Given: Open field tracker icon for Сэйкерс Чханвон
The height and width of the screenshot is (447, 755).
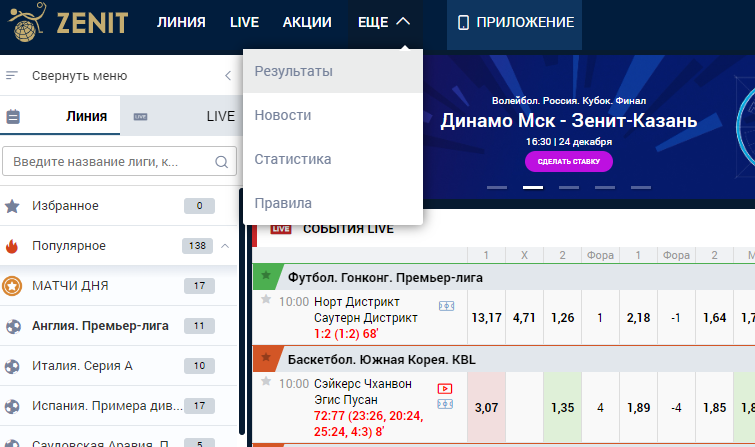Looking at the screenshot, I should pyautogui.click(x=445, y=404).
